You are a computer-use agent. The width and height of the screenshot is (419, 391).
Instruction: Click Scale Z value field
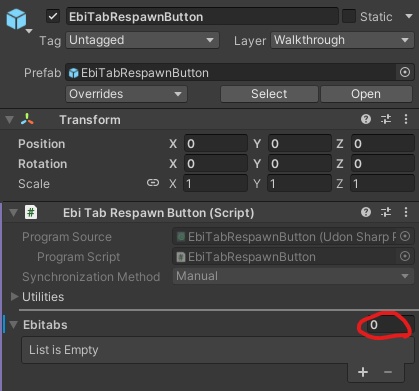382,183
